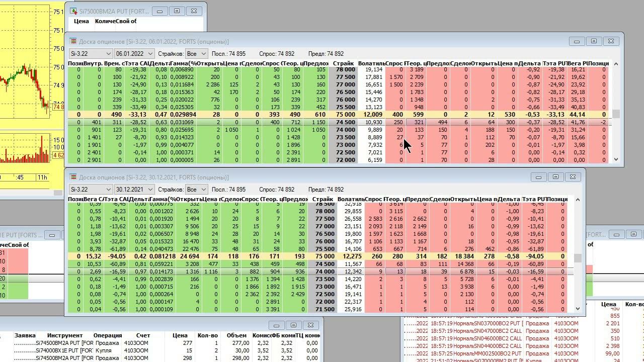644x362 pixels.
Task: Open the 30.12.2021 expiry date dropdown
Action: pyautogui.click(x=135, y=190)
